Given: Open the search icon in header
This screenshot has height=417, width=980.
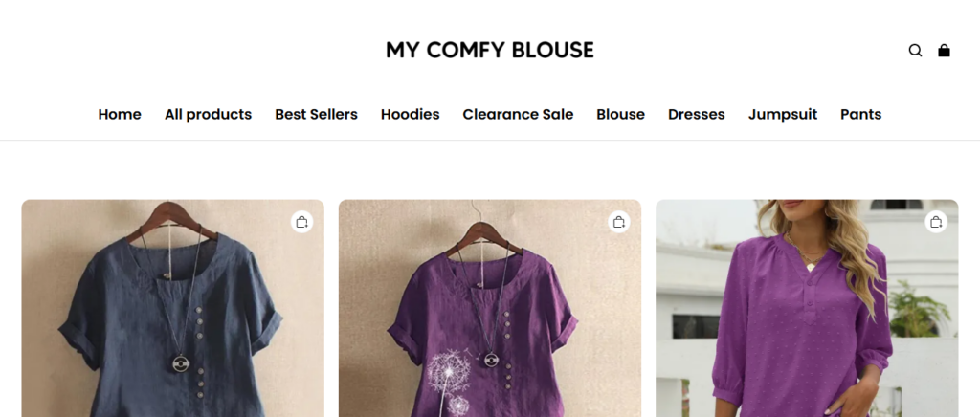Looking at the screenshot, I should (915, 51).
